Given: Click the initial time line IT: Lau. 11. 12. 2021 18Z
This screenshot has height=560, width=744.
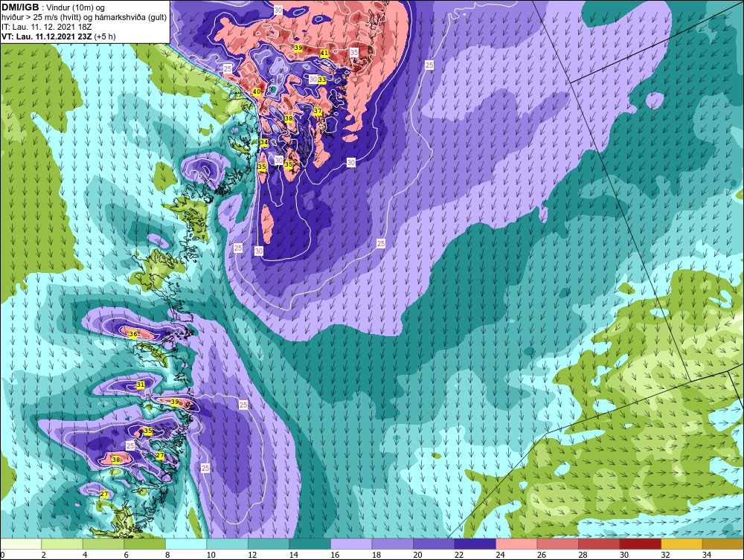Looking at the screenshot, I should click(46, 27).
